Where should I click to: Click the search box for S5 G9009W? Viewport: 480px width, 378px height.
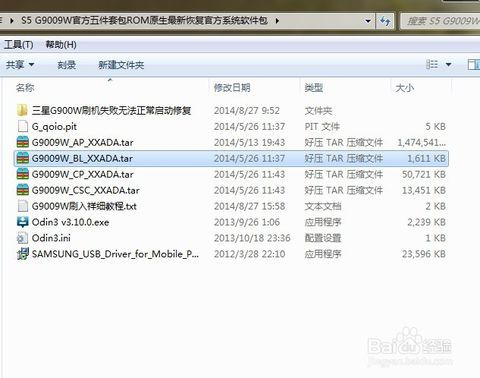pos(440,21)
